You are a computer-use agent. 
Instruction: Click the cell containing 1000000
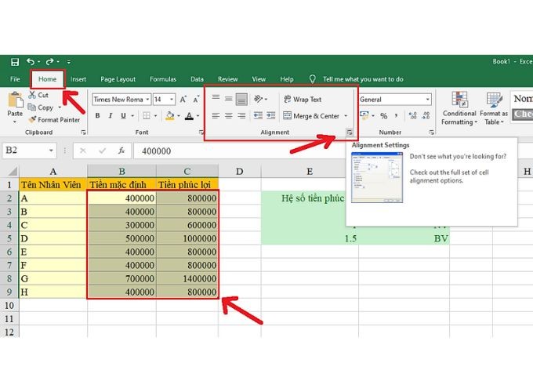[x=187, y=238]
